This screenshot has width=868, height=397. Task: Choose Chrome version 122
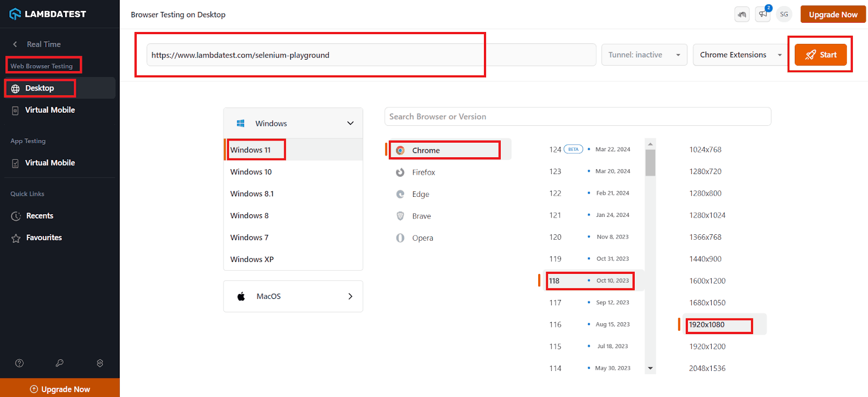pyautogui.click(x=590, y=193)
